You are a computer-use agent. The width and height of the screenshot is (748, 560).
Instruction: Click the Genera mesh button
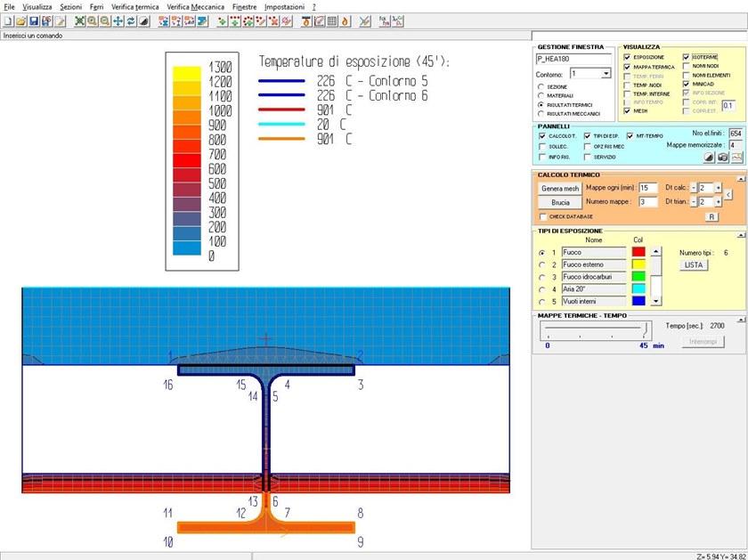(560, 188)
